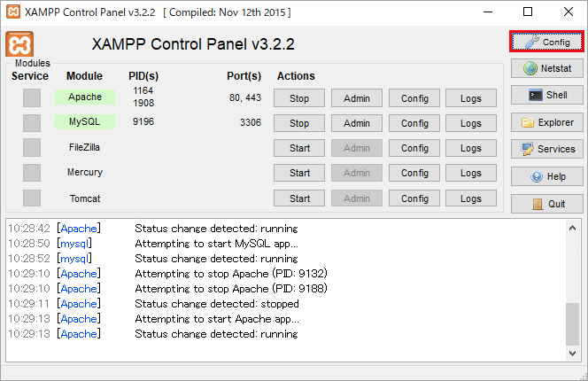Open the Apache row Config button

pyautogui.click(x=414, y=98)
